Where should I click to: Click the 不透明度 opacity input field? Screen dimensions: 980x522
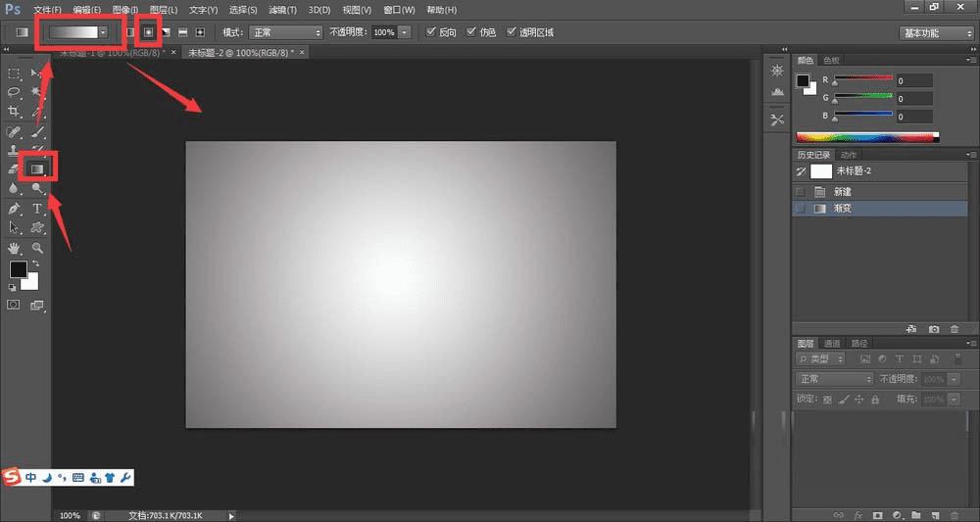point(384,32)
